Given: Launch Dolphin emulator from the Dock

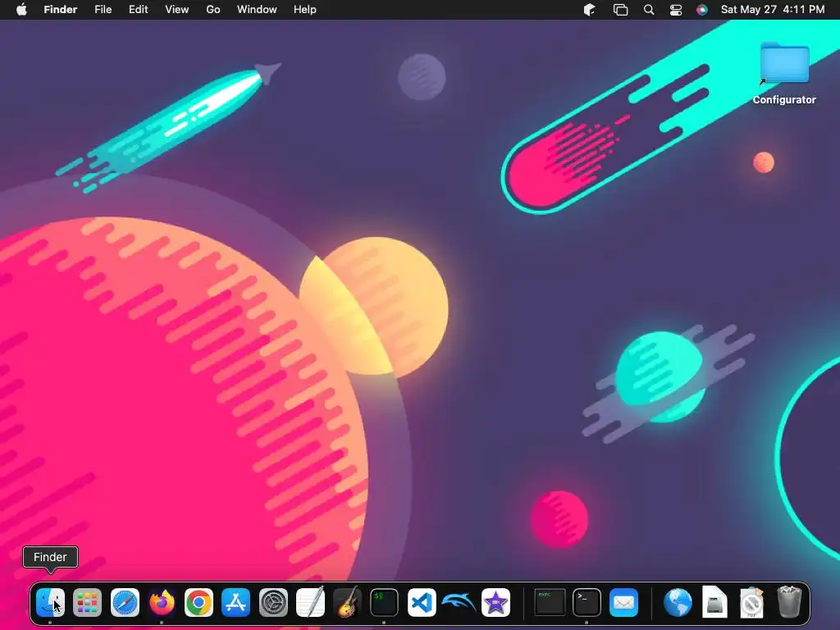Looking at the screenshot, I should click(459, 603).
